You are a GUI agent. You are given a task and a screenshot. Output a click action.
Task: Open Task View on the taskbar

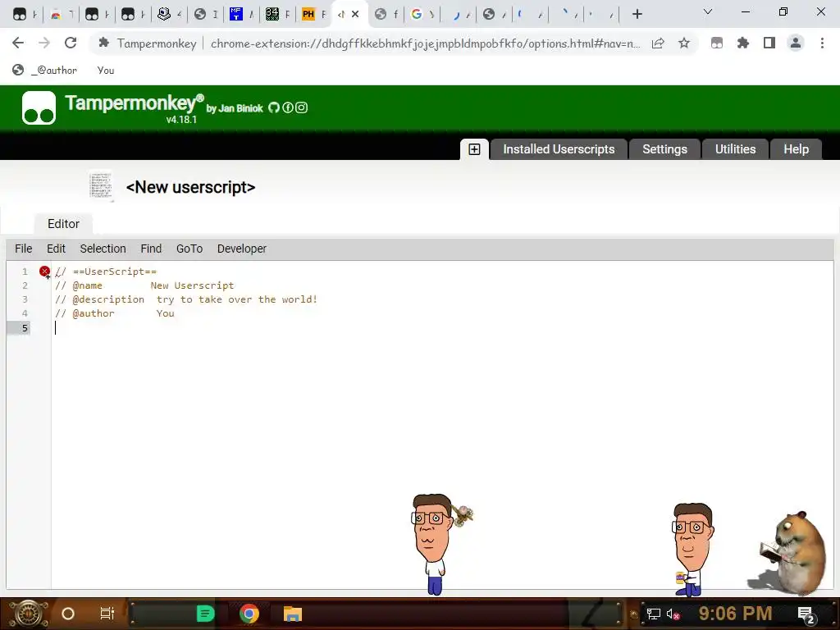[107, 614]
